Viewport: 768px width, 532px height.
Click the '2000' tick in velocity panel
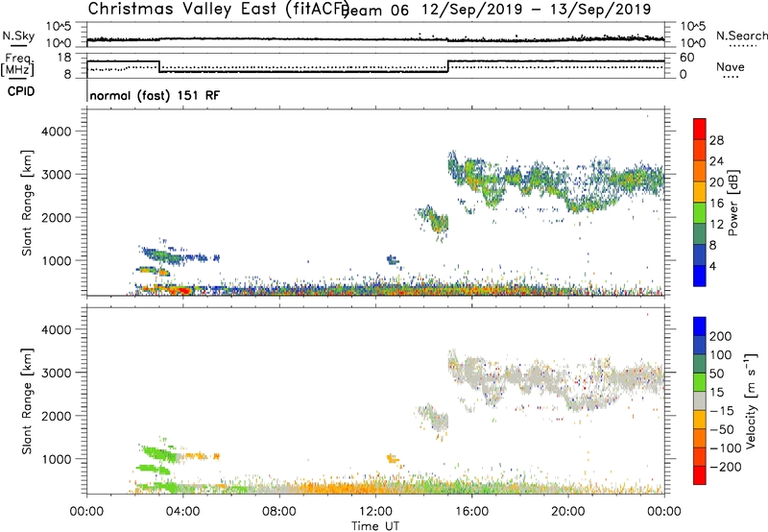pos(56,416)
